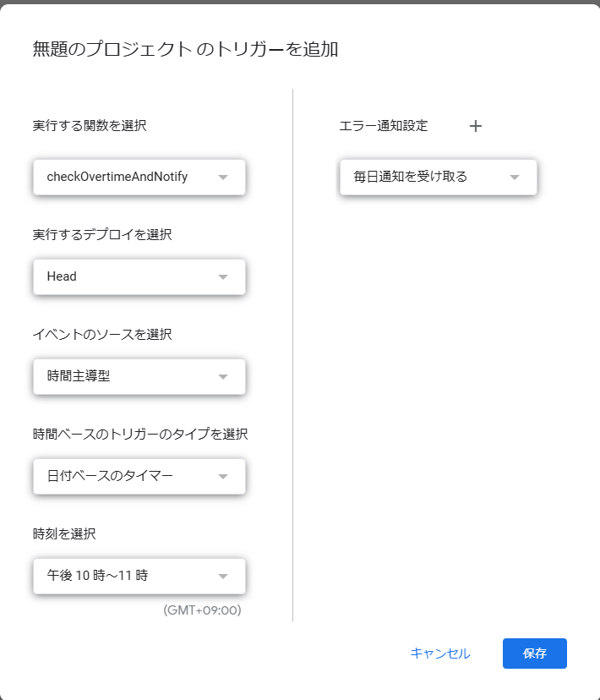The image size is (600, 700).
Task: Cancel the dialog via キャンセル
Action: 439,654
